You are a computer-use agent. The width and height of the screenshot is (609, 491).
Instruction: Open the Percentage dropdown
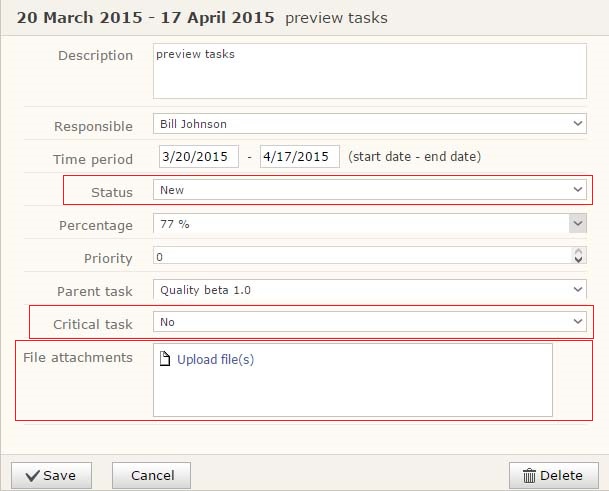(x=360, y=224)
